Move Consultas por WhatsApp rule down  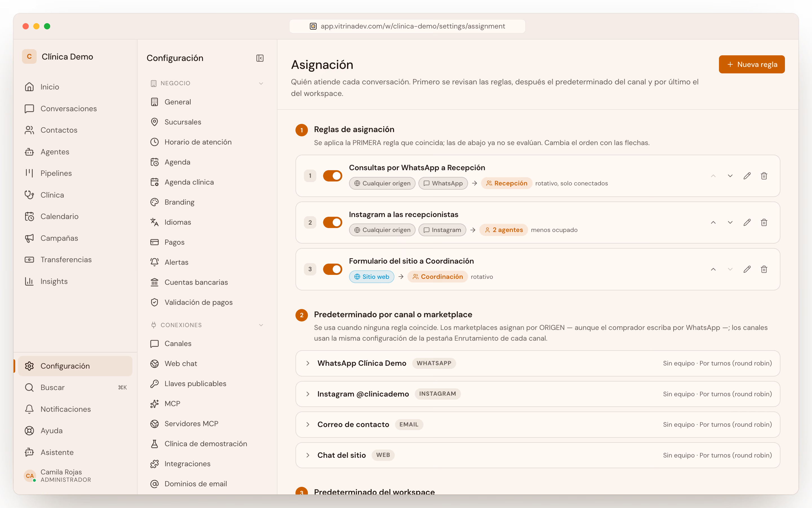[x=730, y=176]
